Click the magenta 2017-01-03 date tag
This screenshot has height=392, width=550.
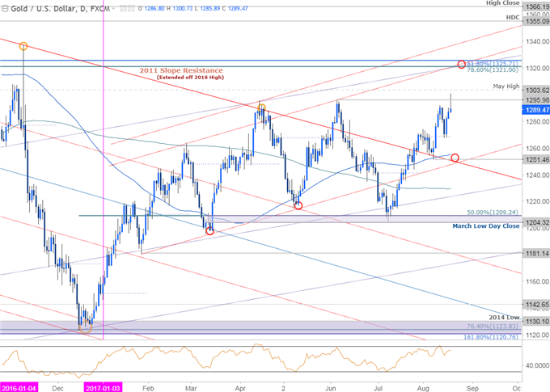(x=104, y=387)
